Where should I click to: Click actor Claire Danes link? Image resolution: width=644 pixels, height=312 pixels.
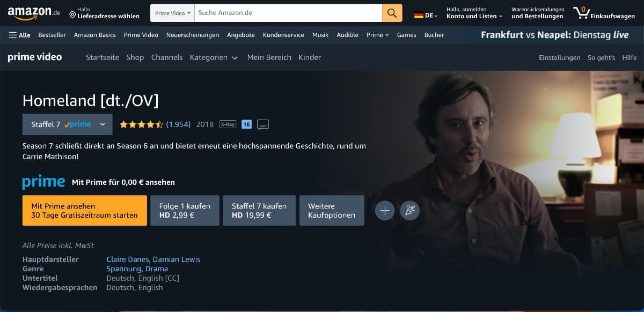pyautogui.click(x=128, y=259)
